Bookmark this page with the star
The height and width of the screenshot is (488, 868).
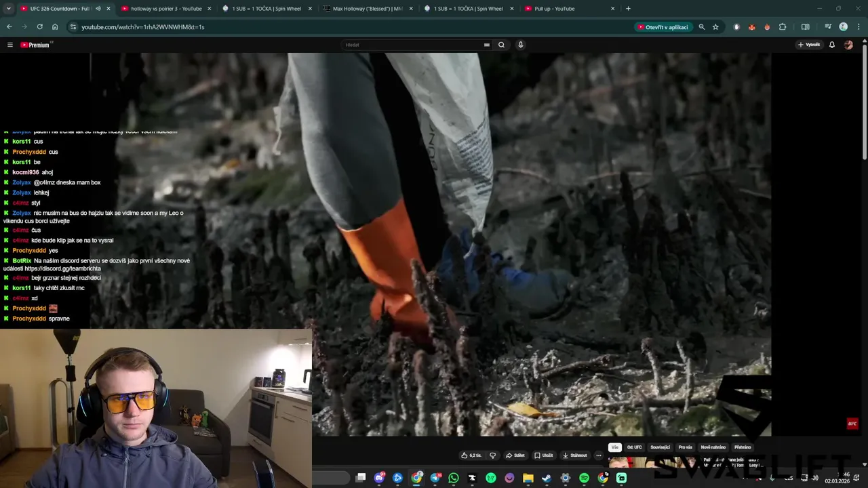pos(715,27)
